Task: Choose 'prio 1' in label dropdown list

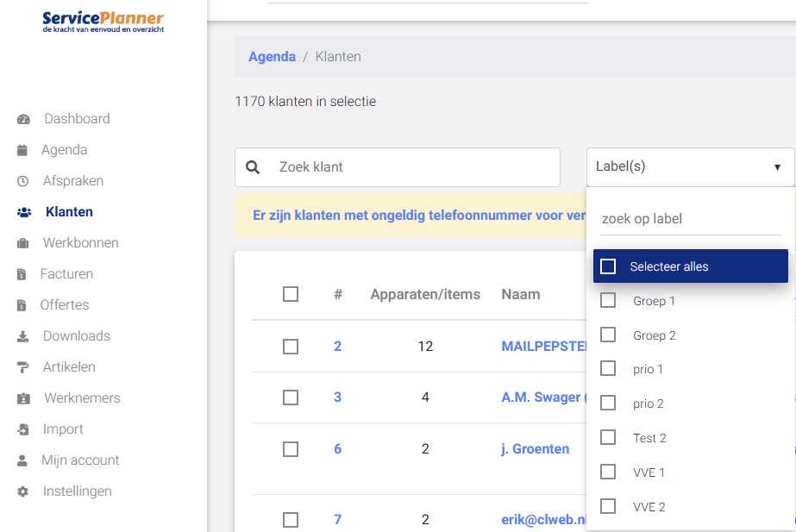Action: 648,369
